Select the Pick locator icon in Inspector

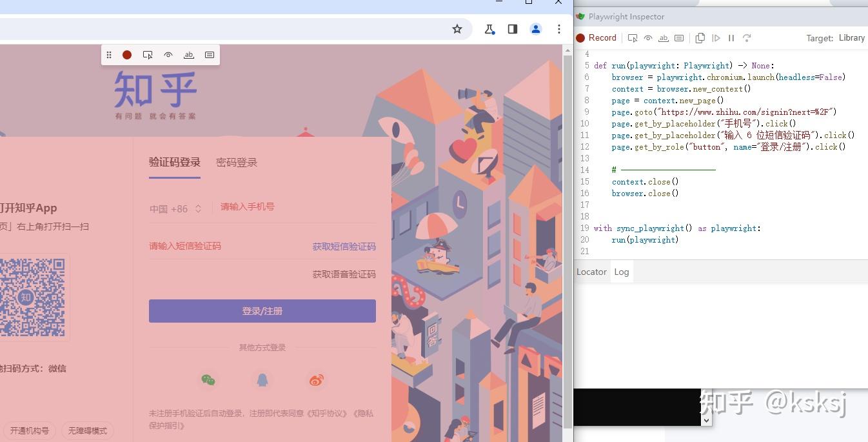pyautogui.click(x=633, y=38)
